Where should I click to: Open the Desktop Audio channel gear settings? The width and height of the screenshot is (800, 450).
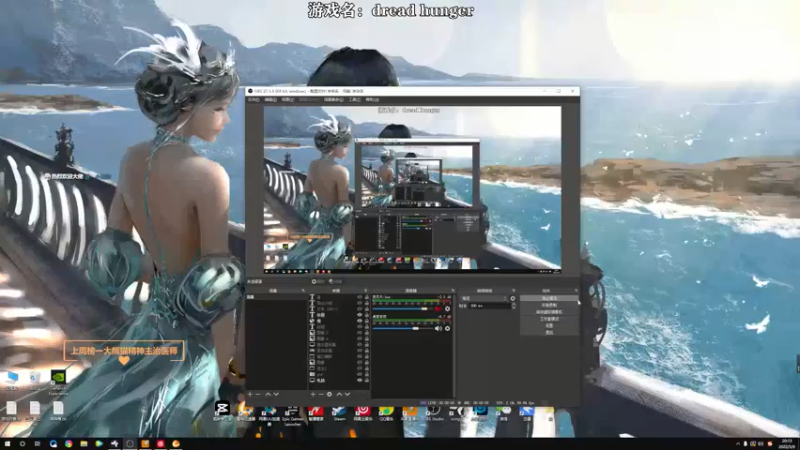pos(447,328)
